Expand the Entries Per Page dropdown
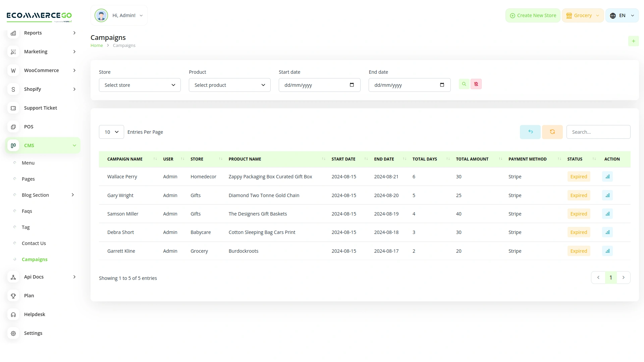Screen dimensions: 644x362 click(x=111, y=132)
